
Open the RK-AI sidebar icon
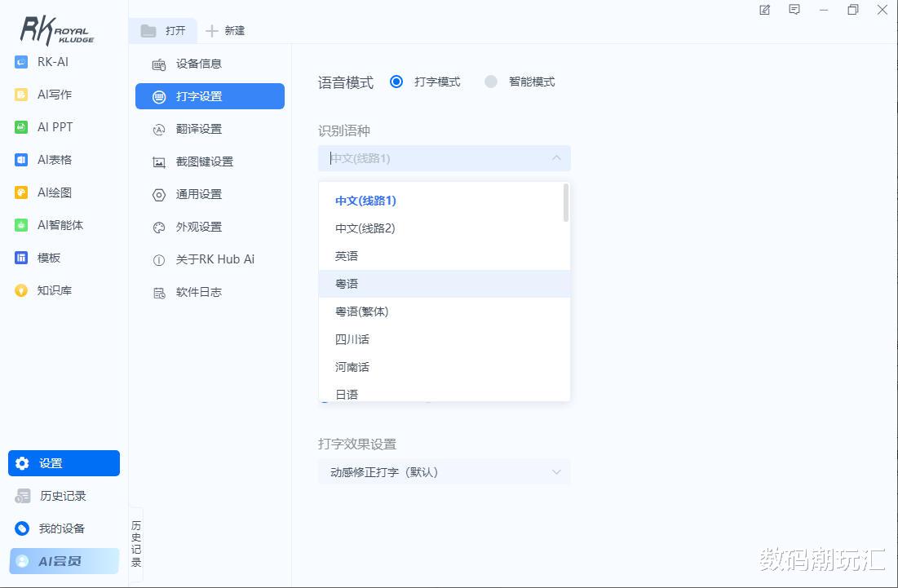(x=21, y=62)
